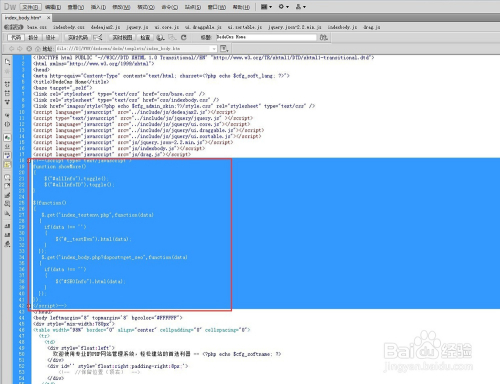Open related file jquery.js
Image resolution: width=500 pixels, height=384 pixels.
pyautogui.click(x=137, y=27)
